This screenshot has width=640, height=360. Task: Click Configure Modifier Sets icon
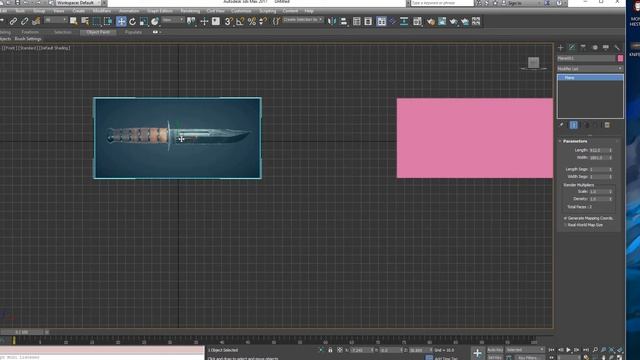[607, 125]
